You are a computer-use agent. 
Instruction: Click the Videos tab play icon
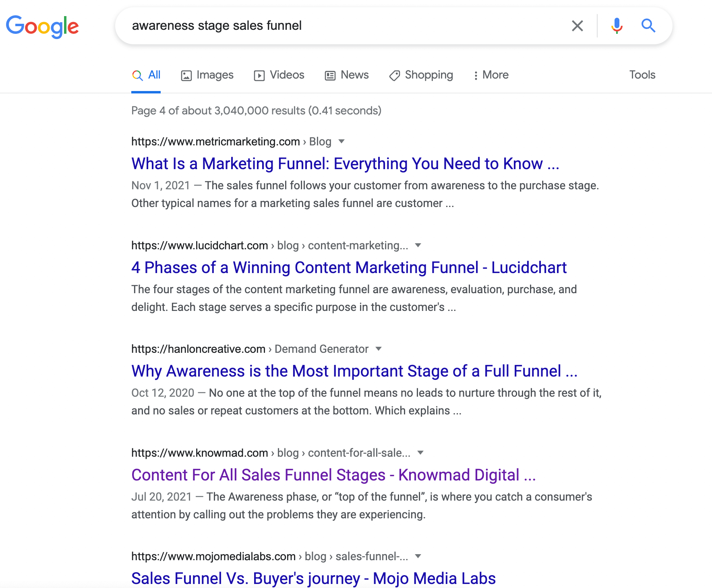pyautogui.click(x=259, y=76)
